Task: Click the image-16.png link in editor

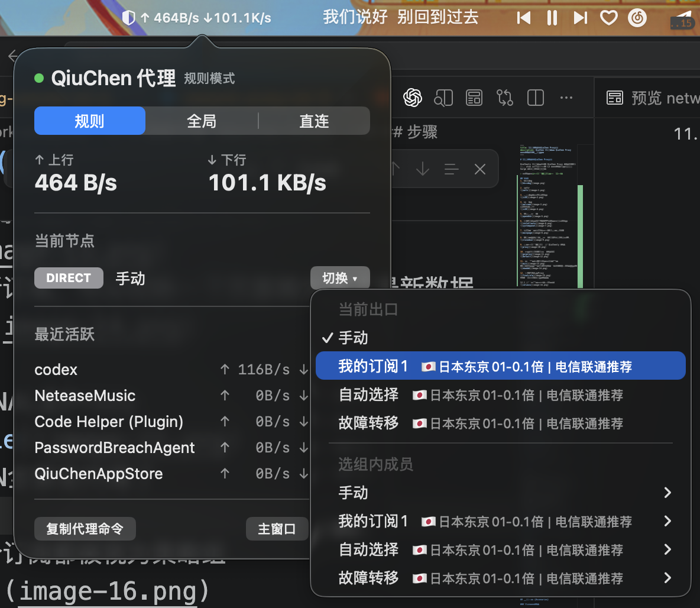Action: [x=108, y=591]
